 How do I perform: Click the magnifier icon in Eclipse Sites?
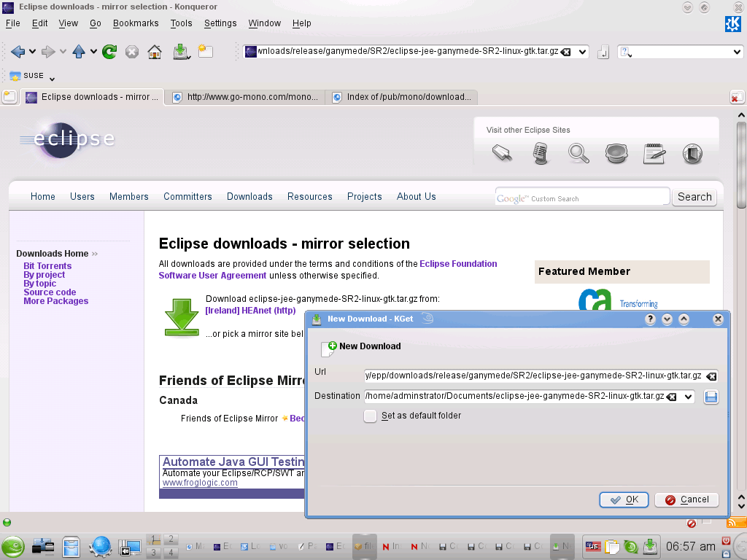(578, 154)
